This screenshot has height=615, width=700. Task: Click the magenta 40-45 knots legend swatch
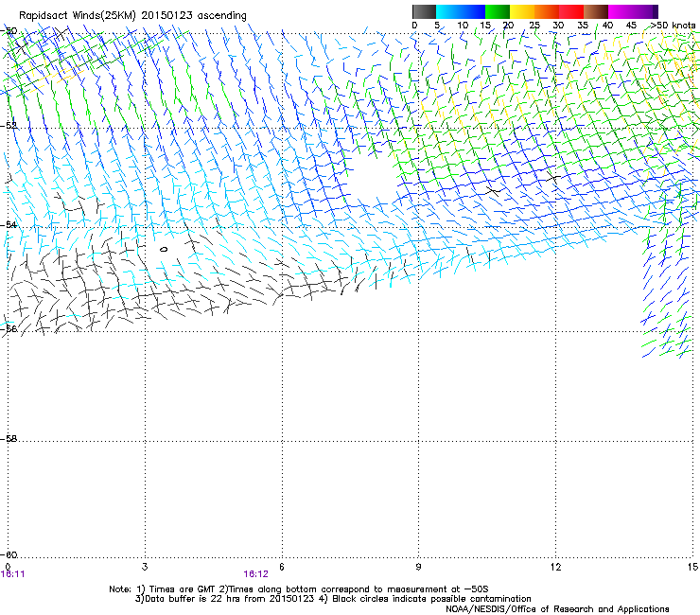(x=621, y=11)
